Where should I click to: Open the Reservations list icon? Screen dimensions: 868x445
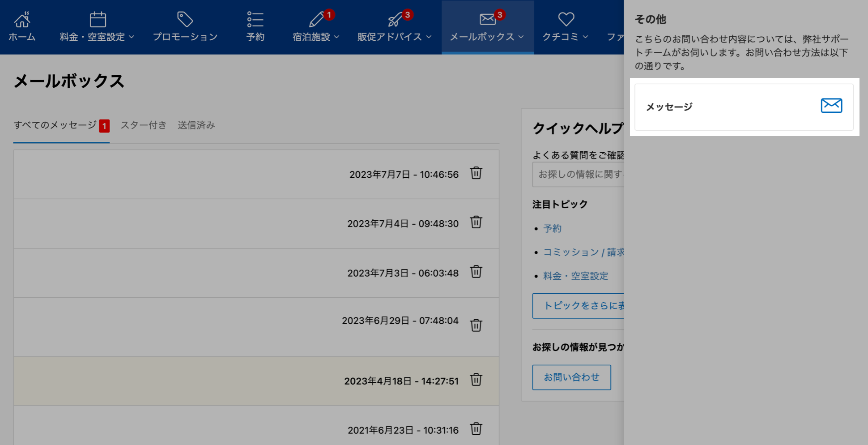pyautogui.click(x=255, y=20)
